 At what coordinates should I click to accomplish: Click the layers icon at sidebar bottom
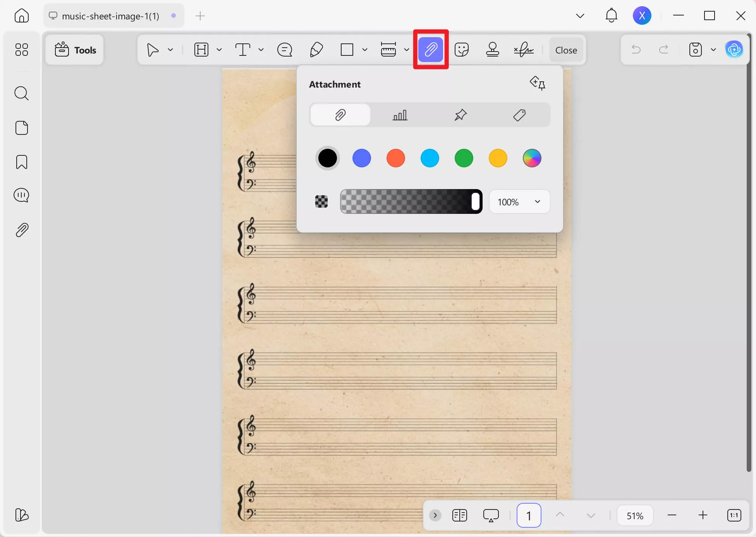click(x=22, y=515)
